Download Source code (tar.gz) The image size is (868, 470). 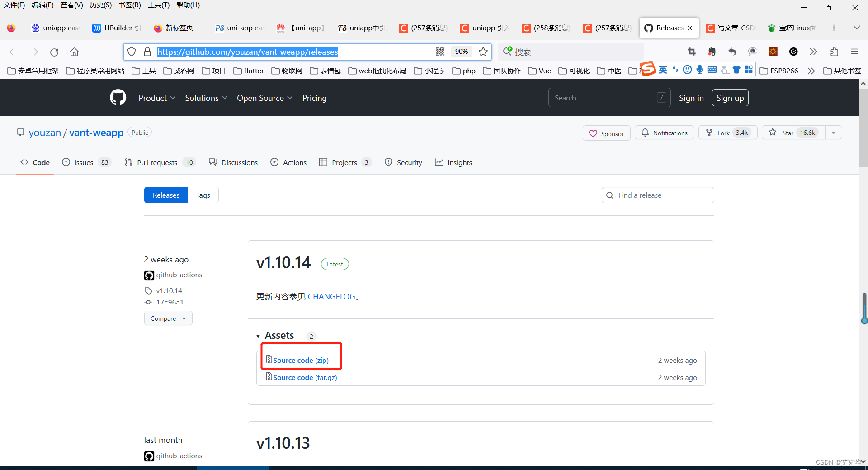pos(305,377)
